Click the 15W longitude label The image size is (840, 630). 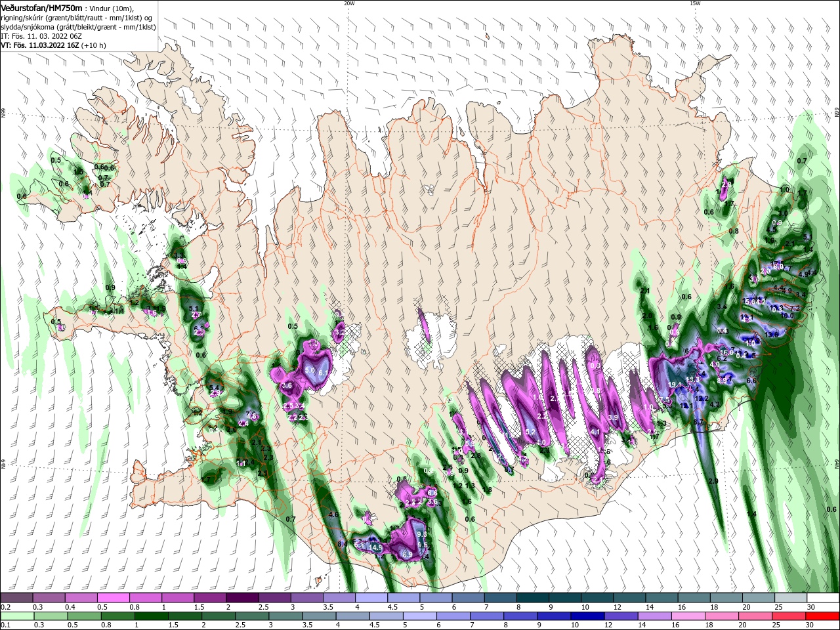click(695, 3)
